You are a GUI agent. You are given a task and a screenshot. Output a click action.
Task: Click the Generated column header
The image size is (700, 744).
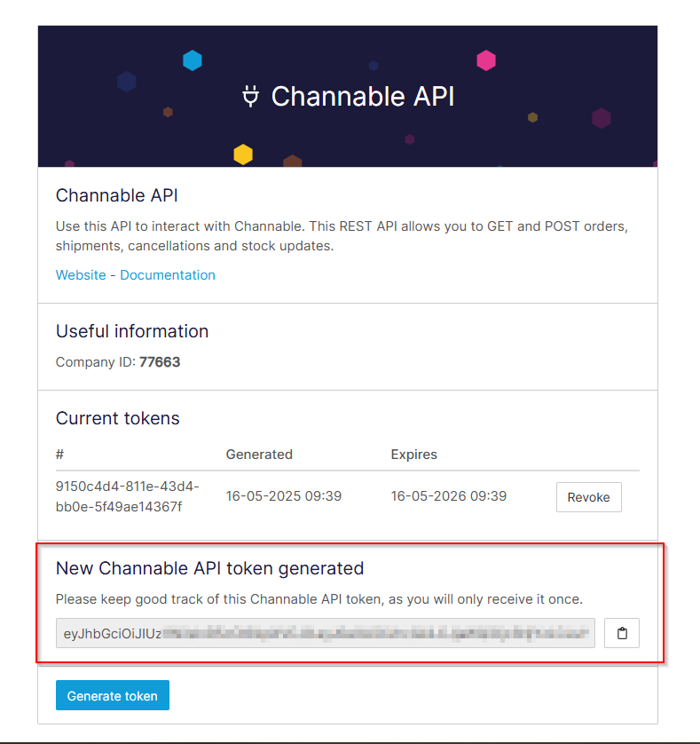click(x=259, y=455)
